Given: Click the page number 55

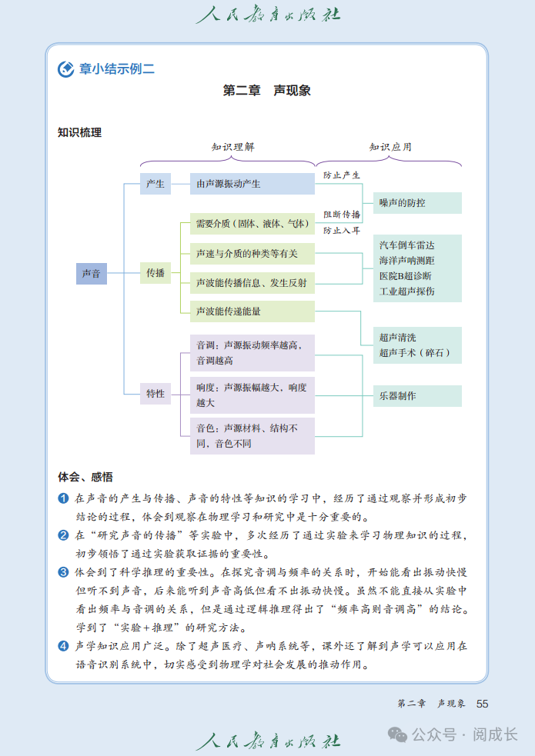Looking at the screenshot, I should tap(482, 704).
